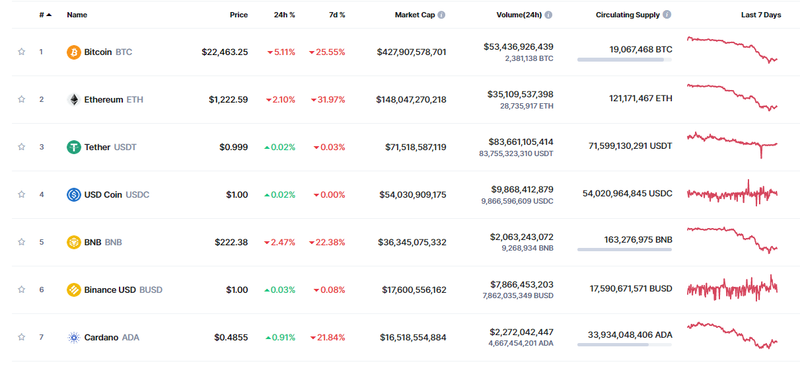The image size is (800, 369).
Task: Click the Volume(24h) info icon
Action: point(548,15)
